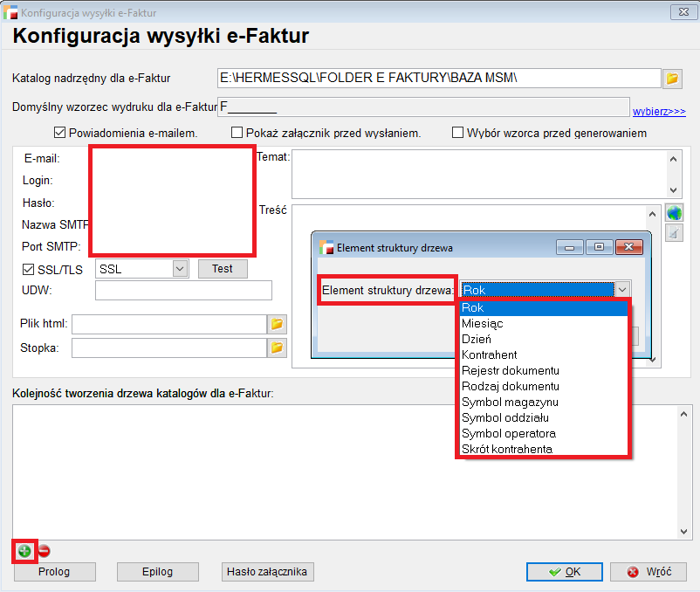Pick Symbol magazynu list option

510,403
